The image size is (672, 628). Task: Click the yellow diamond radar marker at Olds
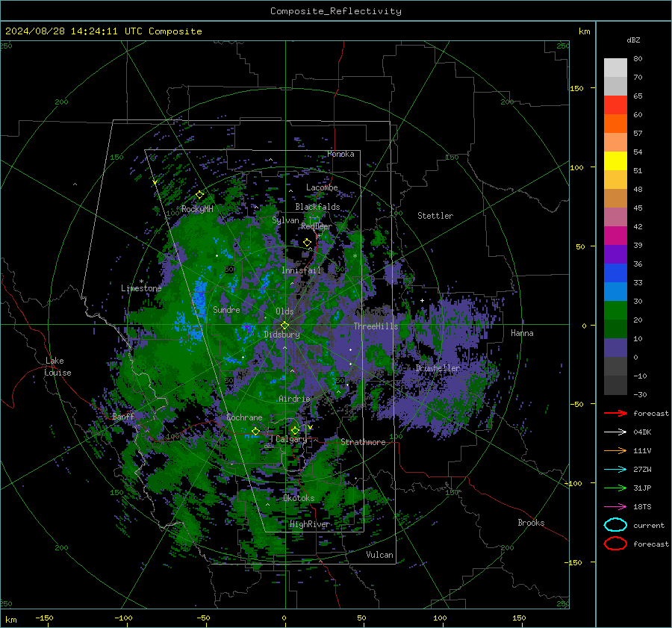click(285, 326)
